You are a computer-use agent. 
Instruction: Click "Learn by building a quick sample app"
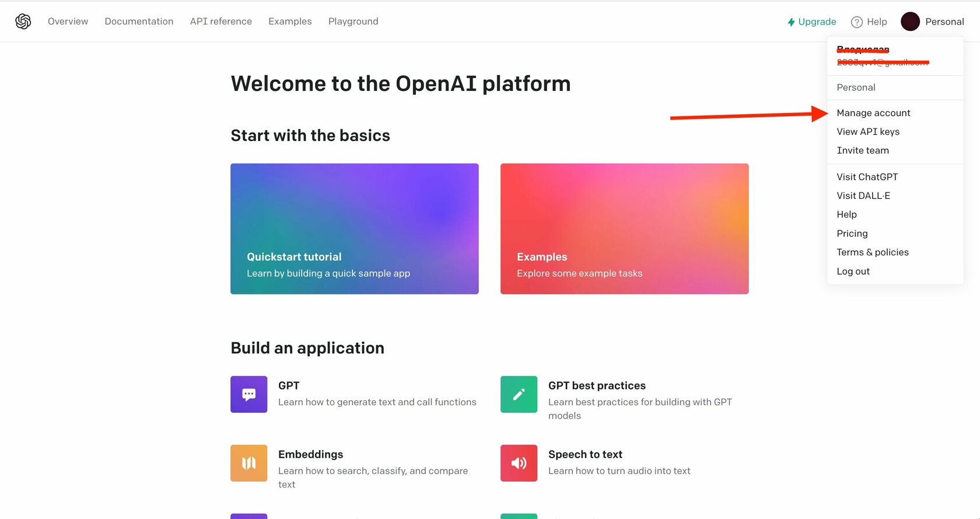[328, 273]
